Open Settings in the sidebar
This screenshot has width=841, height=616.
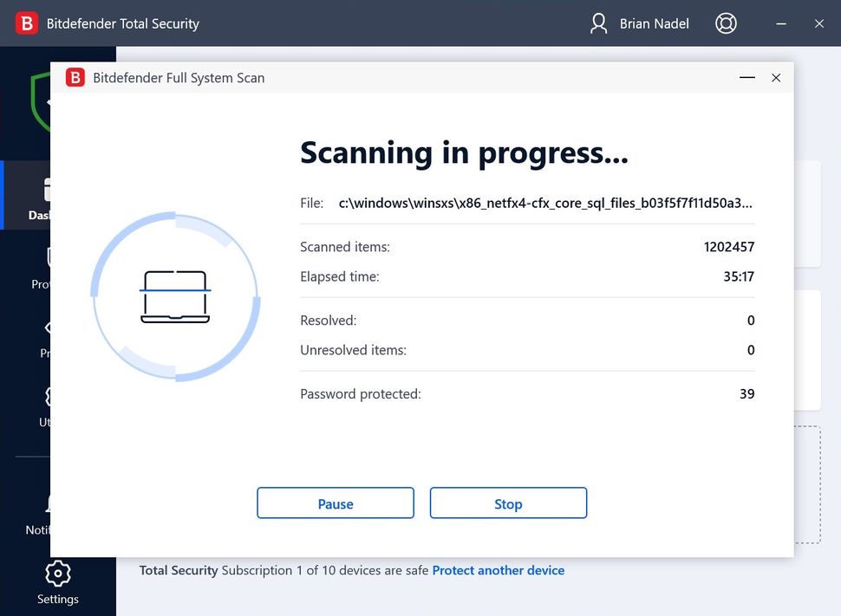coord(58,583)
